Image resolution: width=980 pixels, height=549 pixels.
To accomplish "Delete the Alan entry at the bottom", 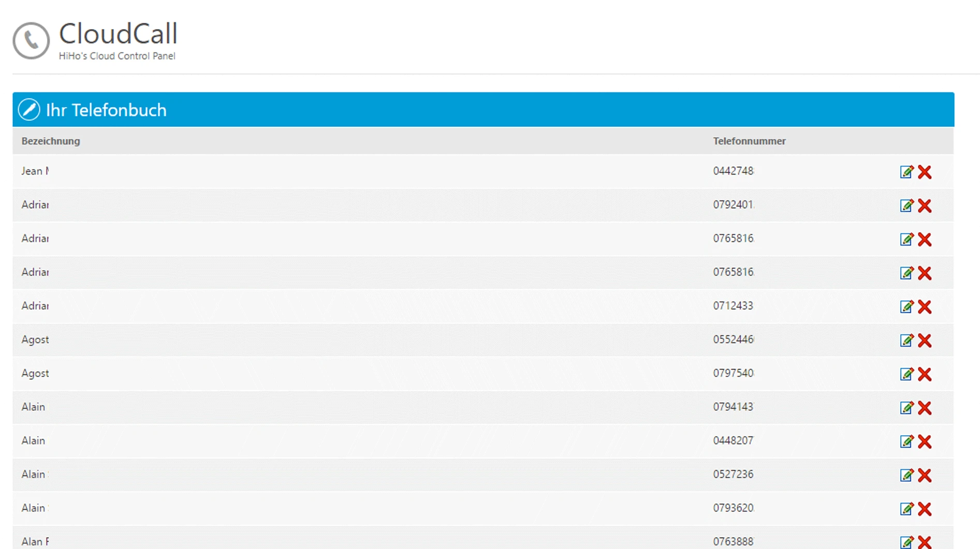I will pos(925,542).
